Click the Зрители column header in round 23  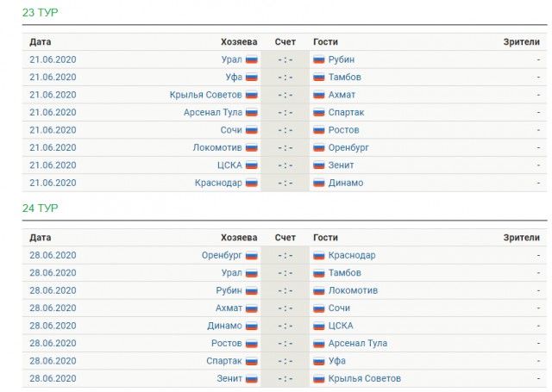coord(521,42)
